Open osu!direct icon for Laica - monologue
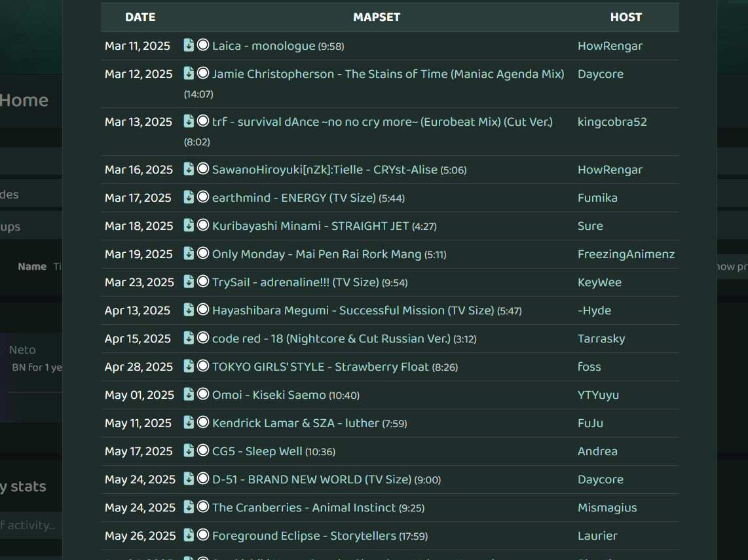 203,45
